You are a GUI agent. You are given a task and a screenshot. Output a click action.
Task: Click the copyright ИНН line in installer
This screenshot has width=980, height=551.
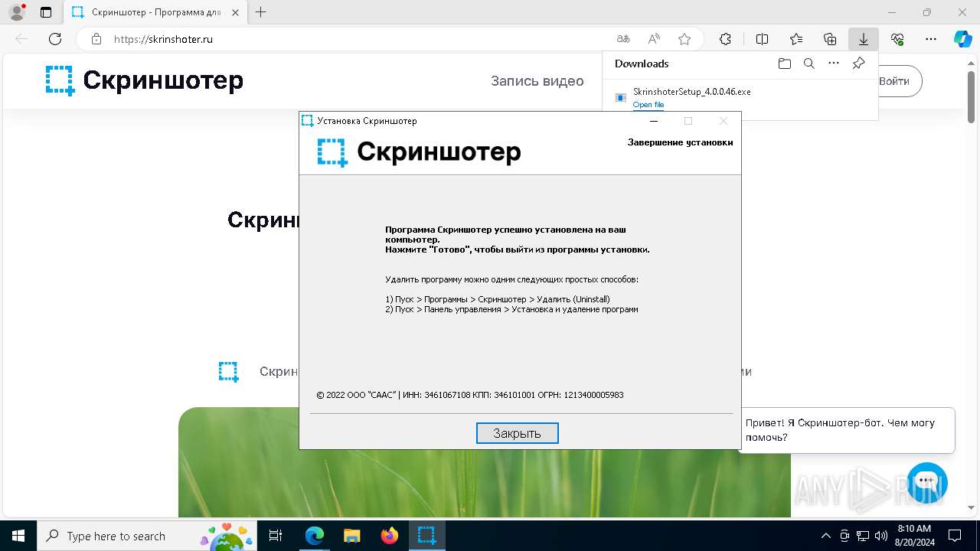coord(470,395)
